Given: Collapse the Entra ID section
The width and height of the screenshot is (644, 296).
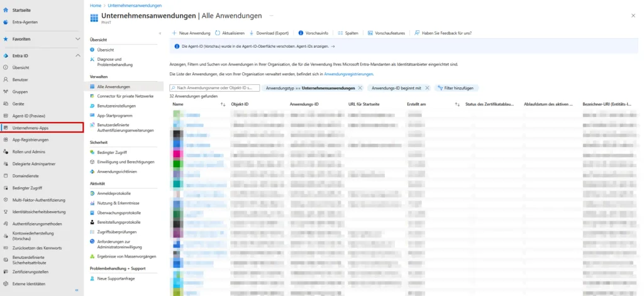Looking at the screenshot, I should (x=78, y=56).
